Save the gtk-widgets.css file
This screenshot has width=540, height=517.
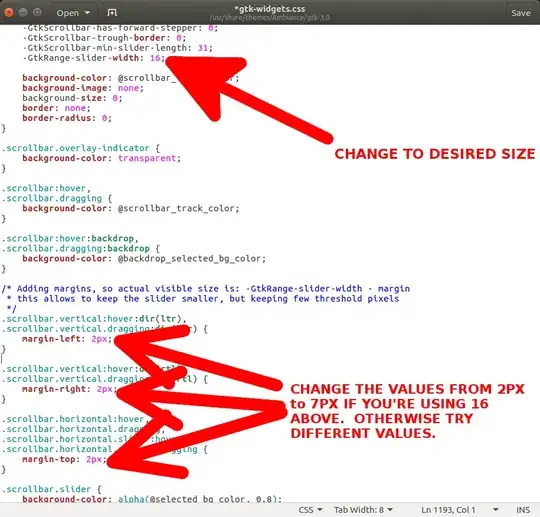(521, 13)
